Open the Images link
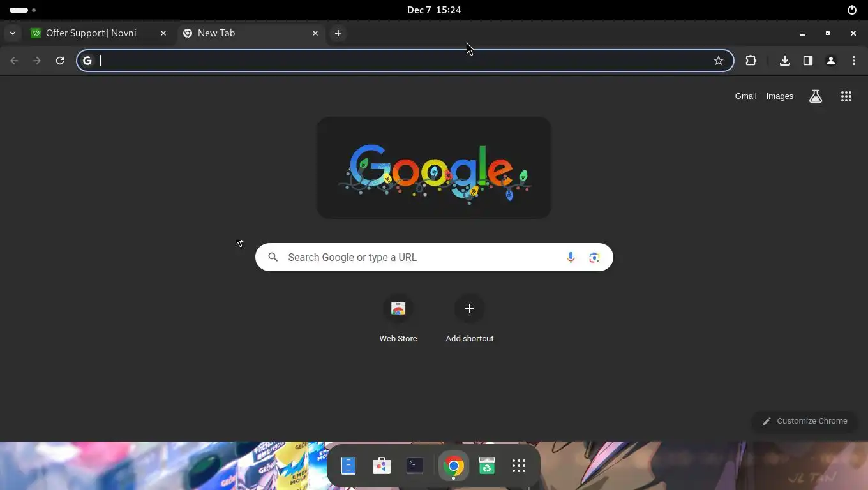 780,96
